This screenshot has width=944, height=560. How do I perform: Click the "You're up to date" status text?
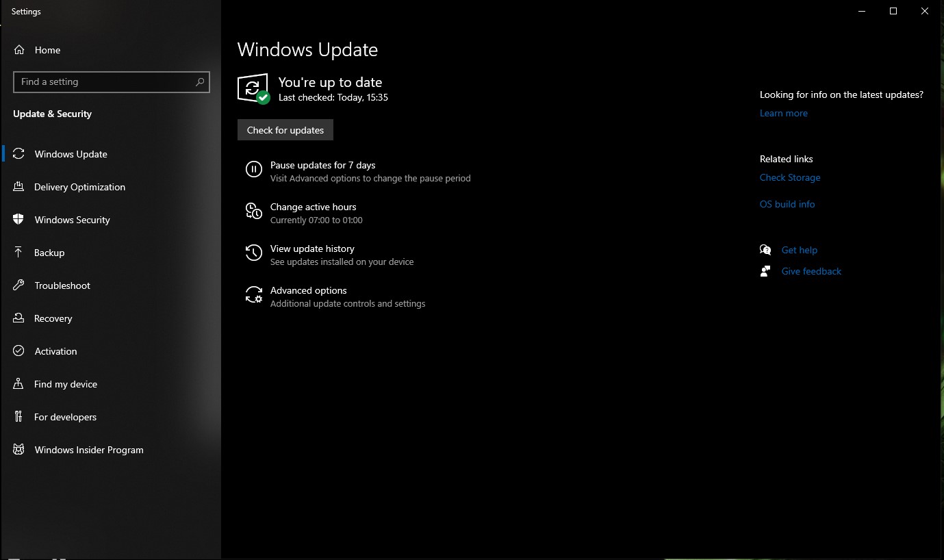330,82
